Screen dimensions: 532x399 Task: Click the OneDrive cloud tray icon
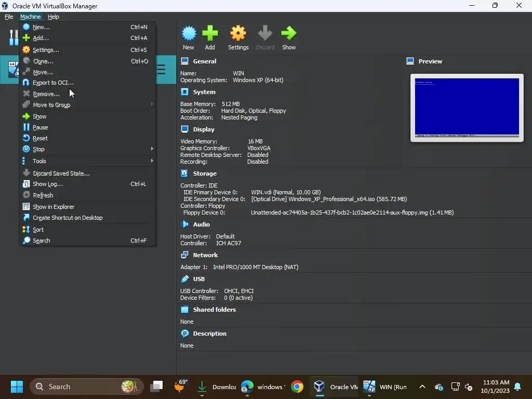438,387
